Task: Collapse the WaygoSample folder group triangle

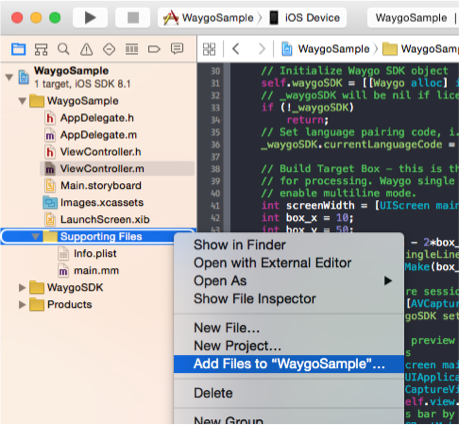Action: tap(22, 101)
